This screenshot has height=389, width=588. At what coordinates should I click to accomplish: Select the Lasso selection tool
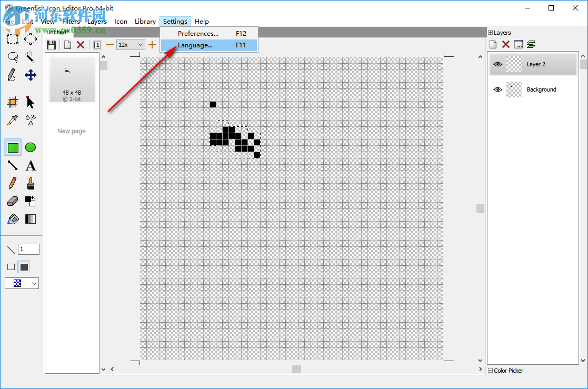pos(13,57)
